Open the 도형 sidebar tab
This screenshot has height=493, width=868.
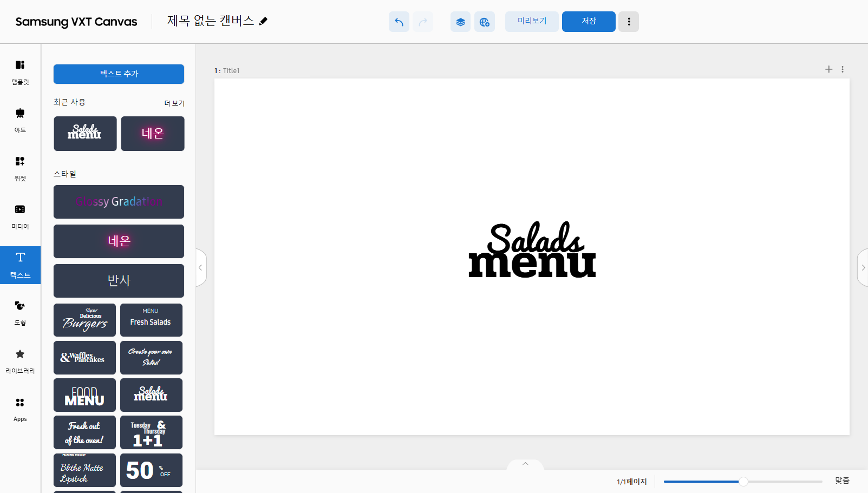tap(20, 314)
